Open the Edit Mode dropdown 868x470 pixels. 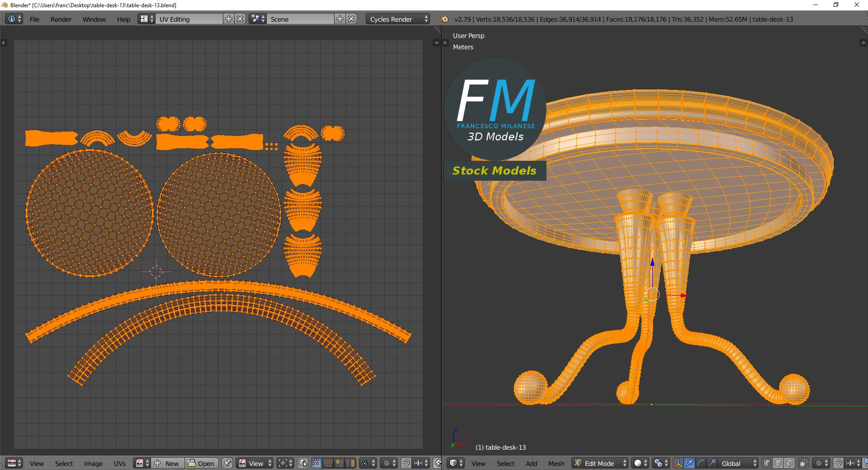tap(600, 463)
